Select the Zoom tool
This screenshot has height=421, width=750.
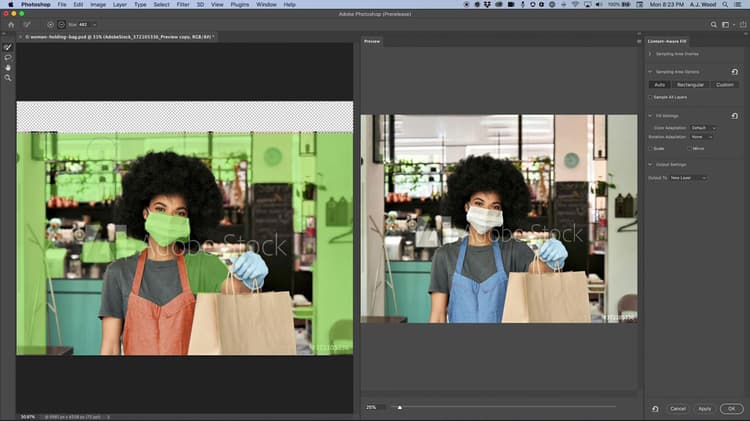(x=8, y=78)
